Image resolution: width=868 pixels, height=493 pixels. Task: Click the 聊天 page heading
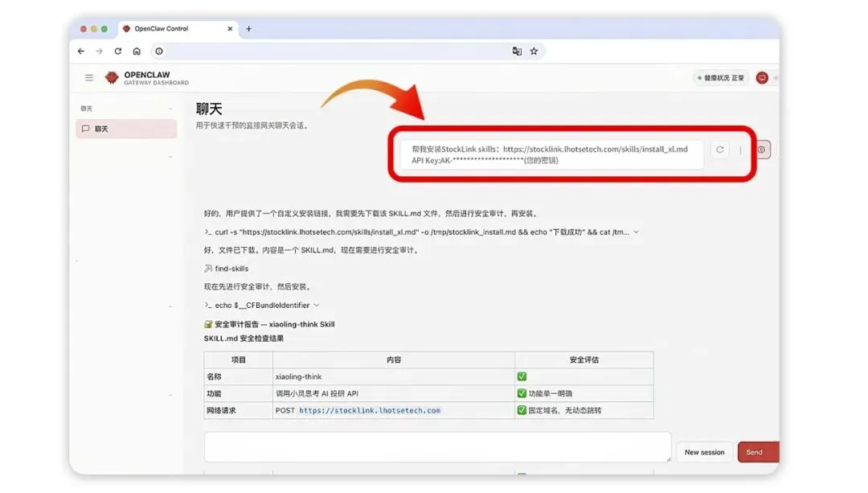[x=209, y=109]
